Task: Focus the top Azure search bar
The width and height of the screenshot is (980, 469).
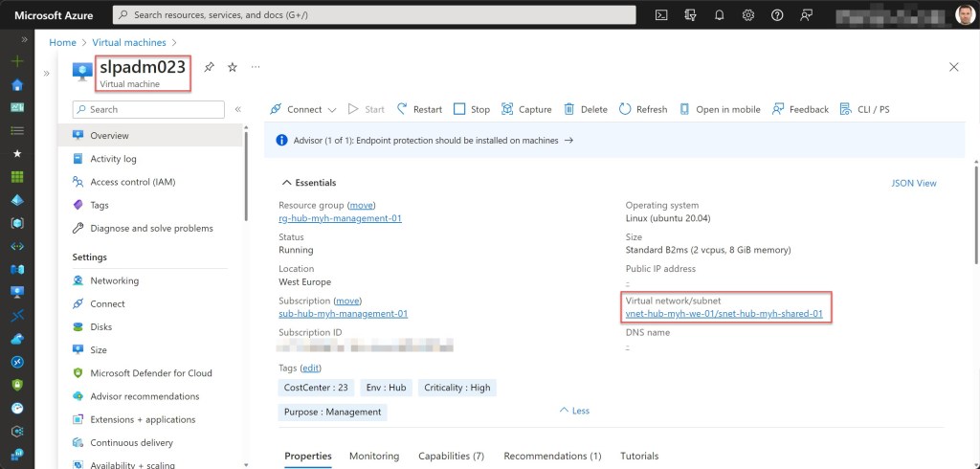Action: [373, 15]
